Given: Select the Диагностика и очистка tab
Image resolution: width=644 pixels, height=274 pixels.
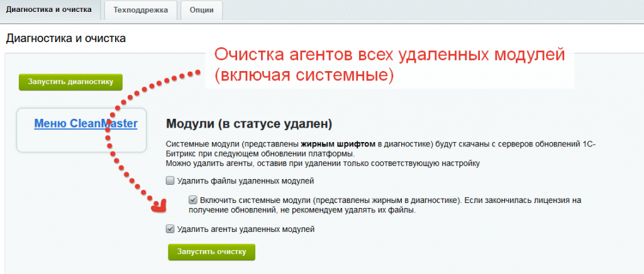Looking at the screenshot, I should tap(49, 11).
